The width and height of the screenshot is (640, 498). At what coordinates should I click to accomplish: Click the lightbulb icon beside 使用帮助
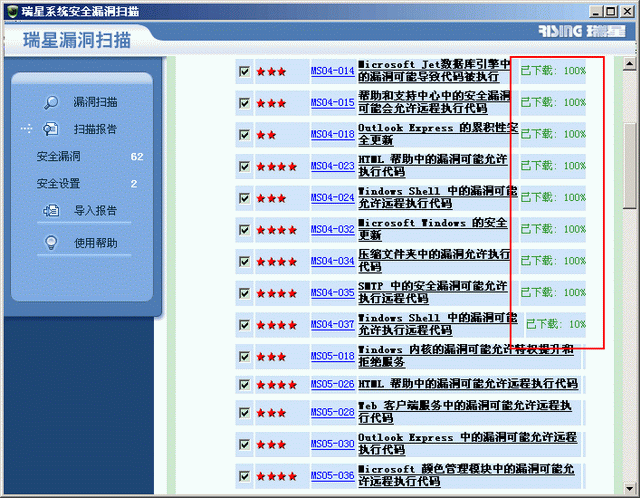pos(51,243)
